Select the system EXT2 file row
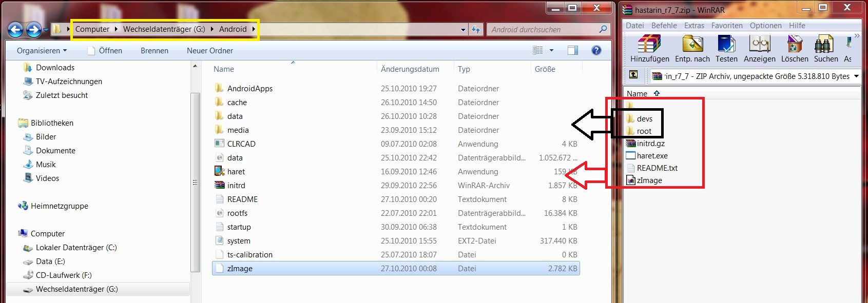The height and width of the screenshot is (303, 868). [396, 241]
